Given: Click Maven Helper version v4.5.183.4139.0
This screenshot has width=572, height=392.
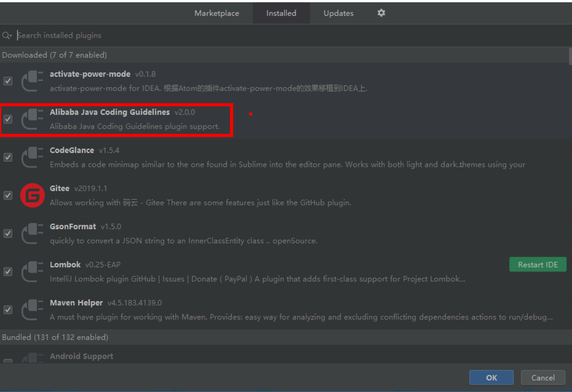Looking at the screenshot, I should (x=135, y=303).
